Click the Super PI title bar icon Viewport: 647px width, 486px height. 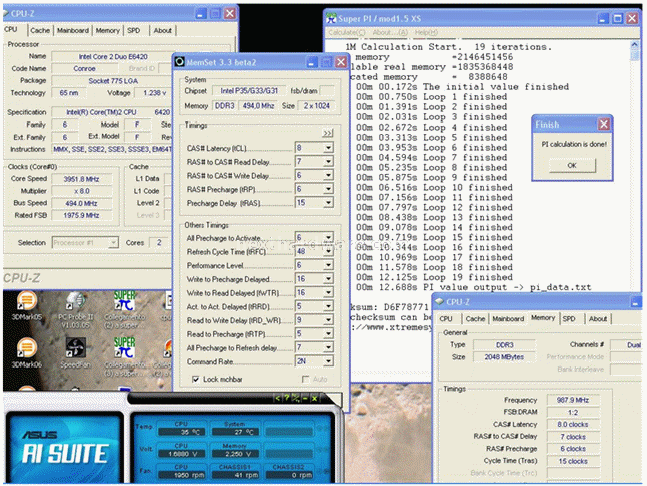[331, 18]
